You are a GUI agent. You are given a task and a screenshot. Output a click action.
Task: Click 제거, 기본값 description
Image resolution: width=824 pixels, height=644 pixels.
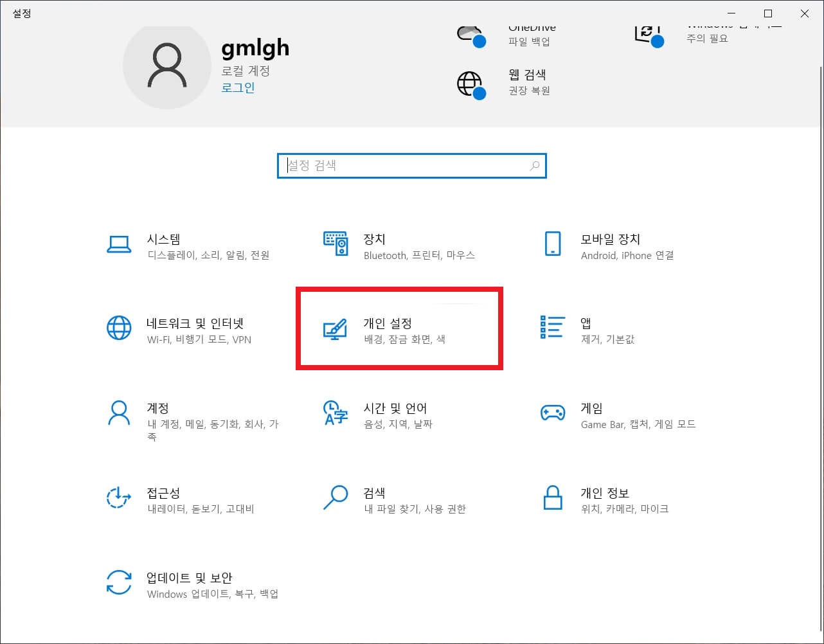(607, 339)
